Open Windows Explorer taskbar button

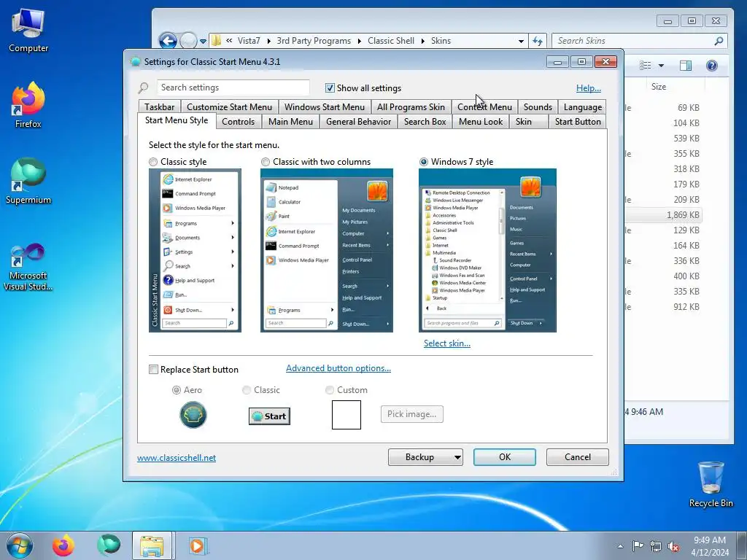[x=152, y=545]
